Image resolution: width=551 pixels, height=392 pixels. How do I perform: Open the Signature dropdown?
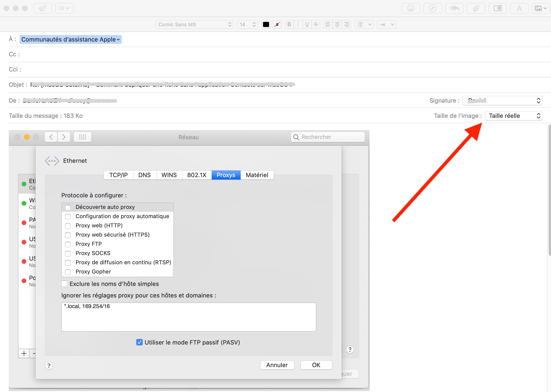[x=502, y=101]
